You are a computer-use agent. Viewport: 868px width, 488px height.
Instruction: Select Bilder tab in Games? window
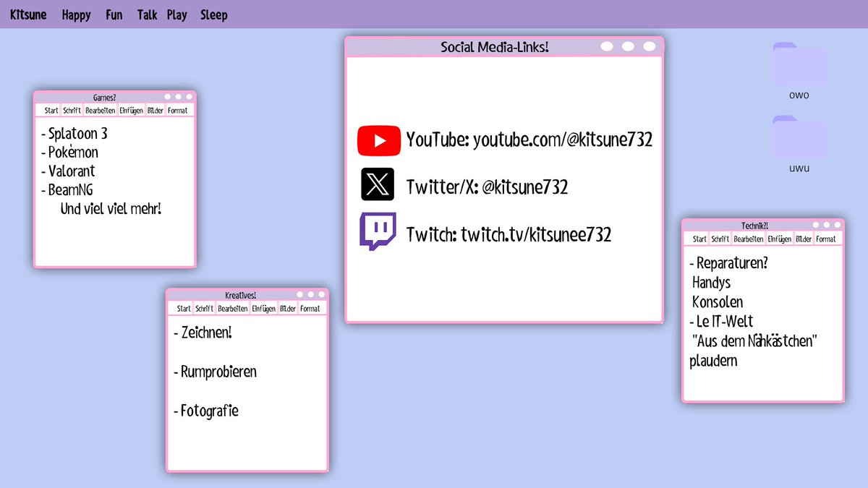click(x=155, y=111)
